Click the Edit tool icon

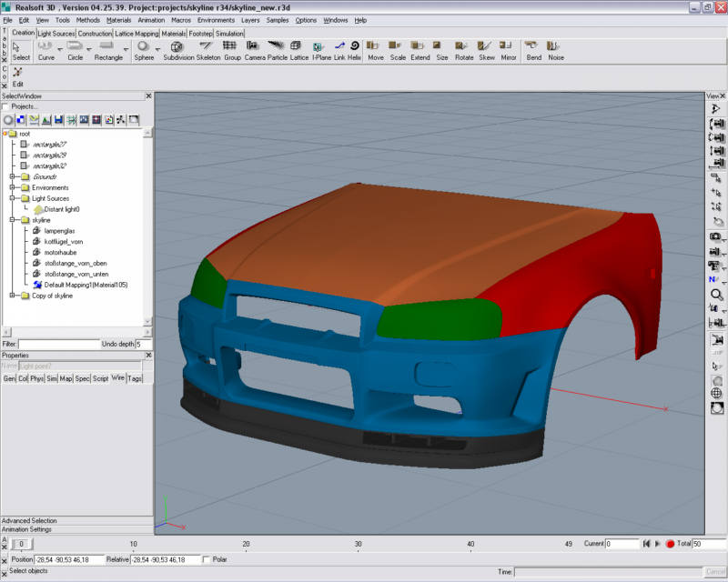click(17, 73)
